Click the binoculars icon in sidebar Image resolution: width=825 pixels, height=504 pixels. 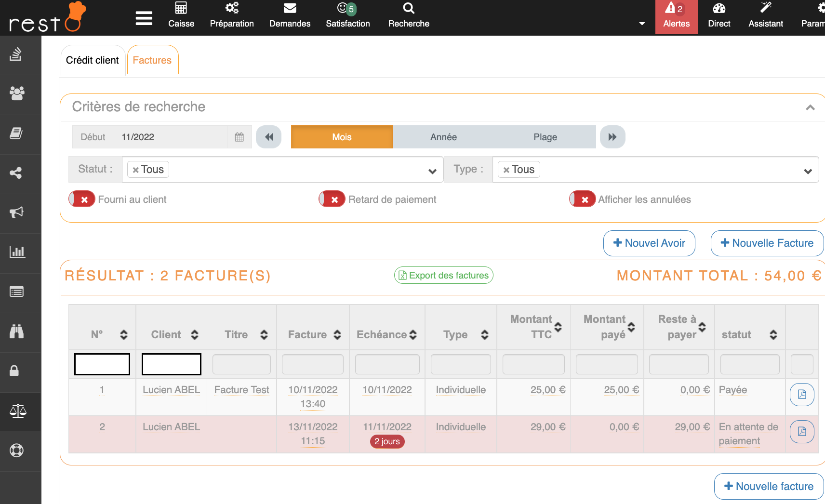(x=17, y=332)
